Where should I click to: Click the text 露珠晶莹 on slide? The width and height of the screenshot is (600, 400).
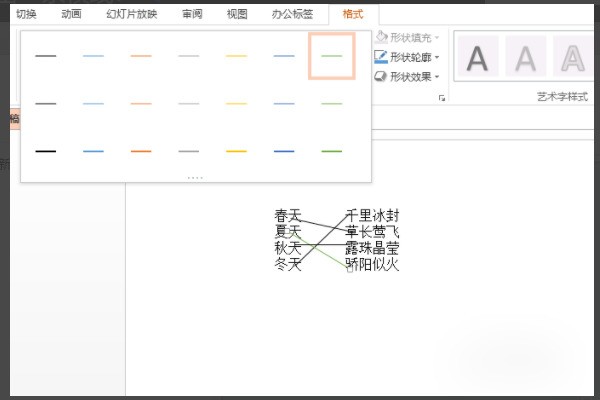[x=372, y=248]
